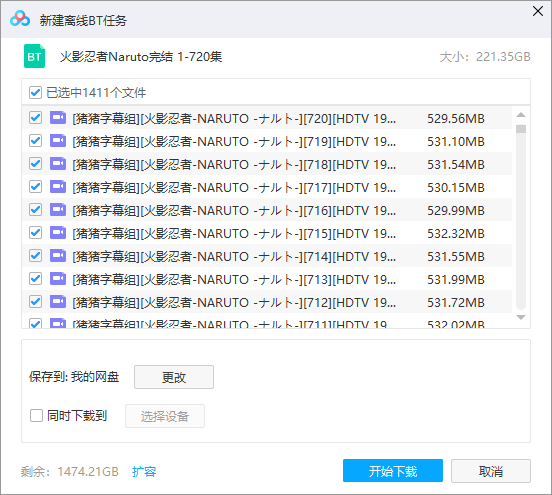The width and height of the screenshot is (552, 495).
Task: Uncheck the episode [719] file checkbox
Action: (36, 141)
